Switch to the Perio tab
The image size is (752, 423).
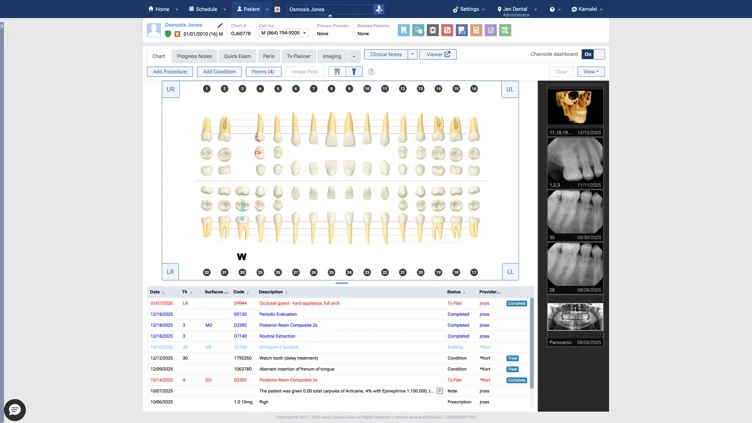tap(269, 56)
